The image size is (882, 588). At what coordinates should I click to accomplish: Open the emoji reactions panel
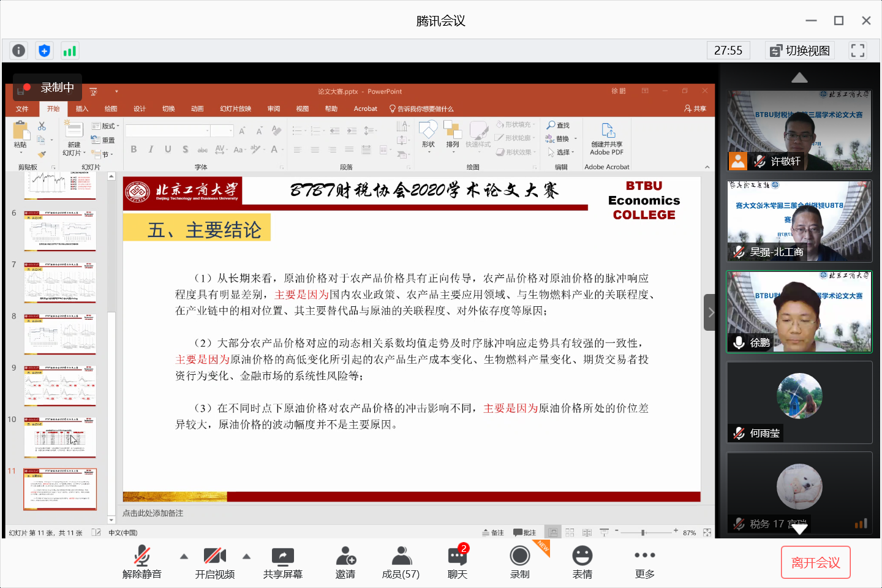pos(582,562)
